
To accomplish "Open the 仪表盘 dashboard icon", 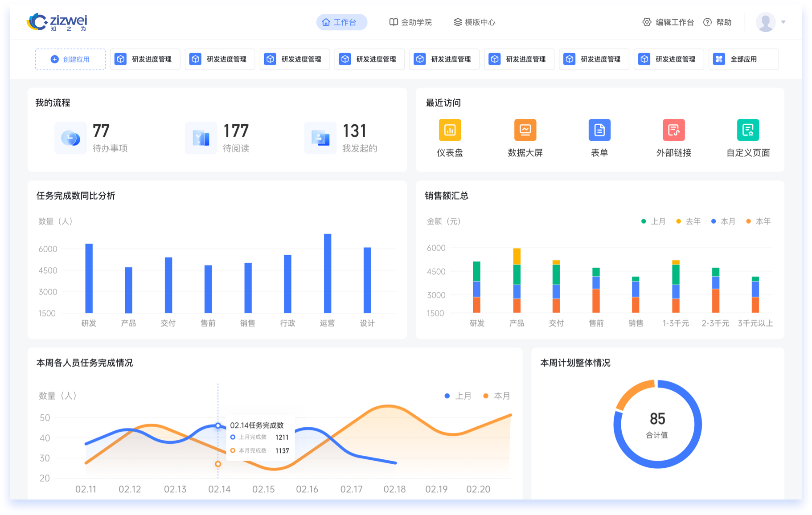I will [450, 130].
